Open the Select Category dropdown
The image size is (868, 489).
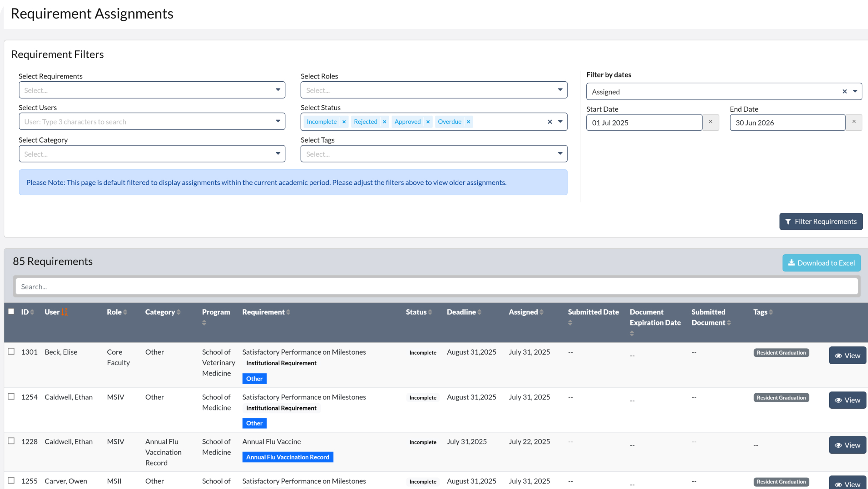click(152, 154)
